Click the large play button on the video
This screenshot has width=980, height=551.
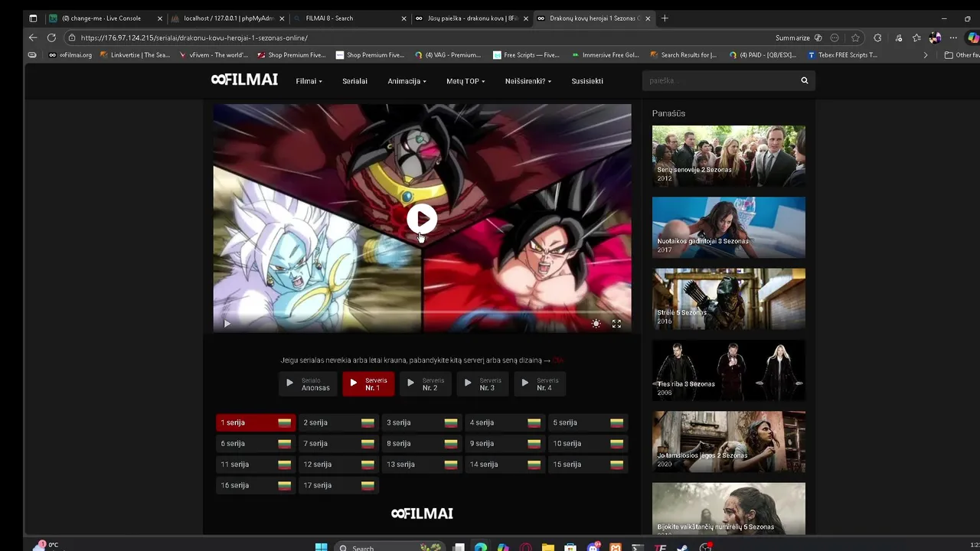pos(422,219)
